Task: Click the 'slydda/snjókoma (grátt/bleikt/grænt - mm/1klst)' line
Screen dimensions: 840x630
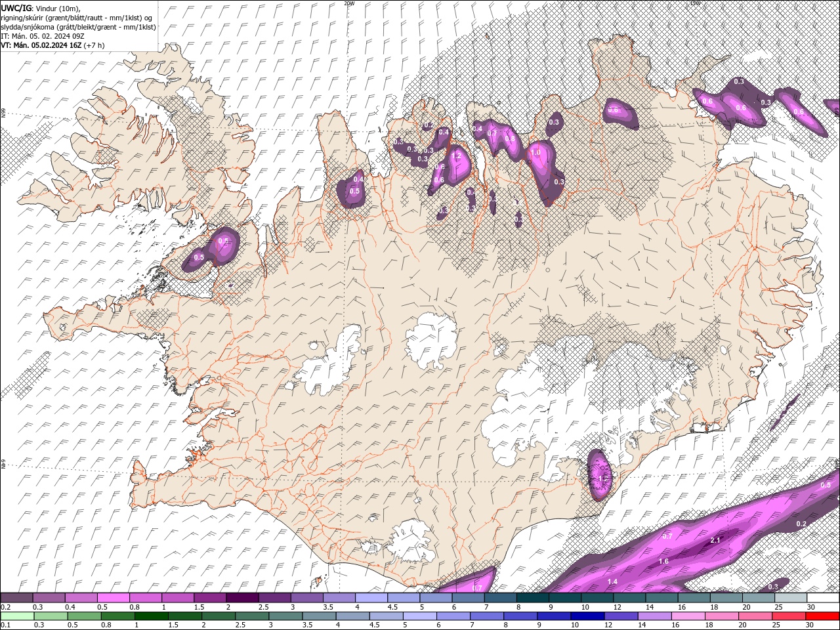Action: 79,26
